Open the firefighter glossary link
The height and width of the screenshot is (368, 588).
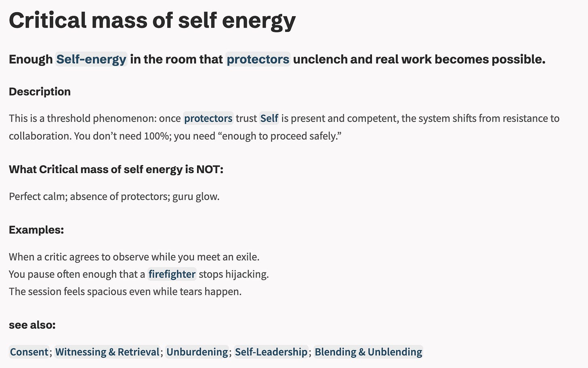coord(172,274)
